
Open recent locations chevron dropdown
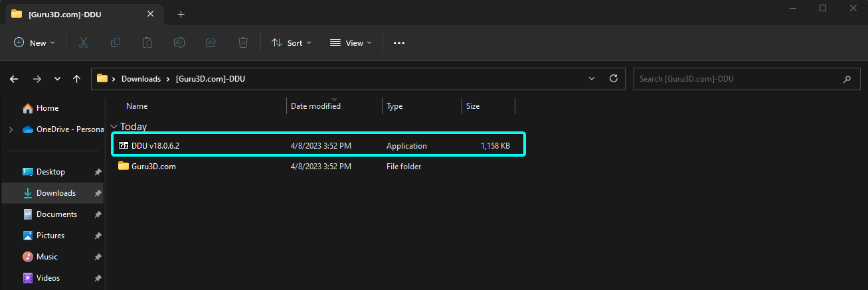pyautogui.click(x=57, y=79)
